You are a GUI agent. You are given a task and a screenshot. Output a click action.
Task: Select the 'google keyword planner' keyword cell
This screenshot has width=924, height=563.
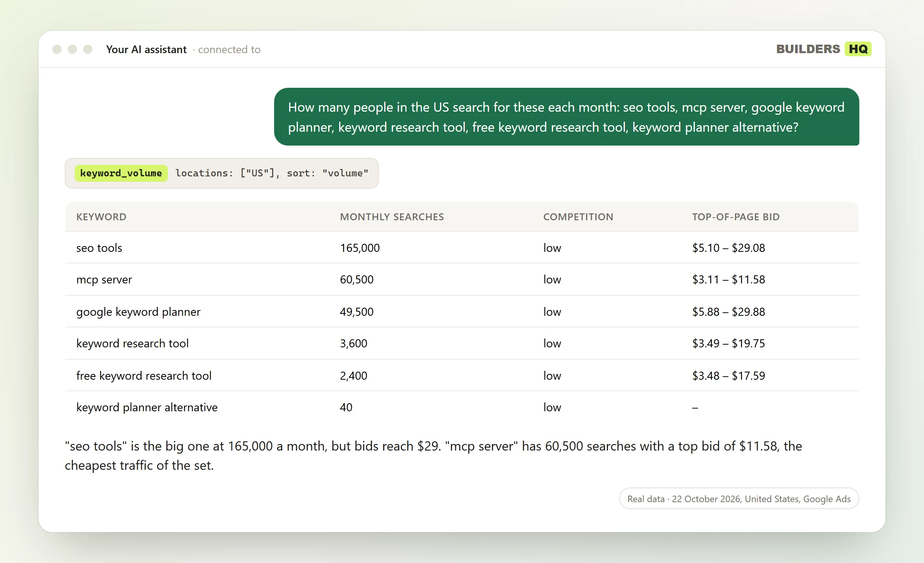(x=138, y=312)
